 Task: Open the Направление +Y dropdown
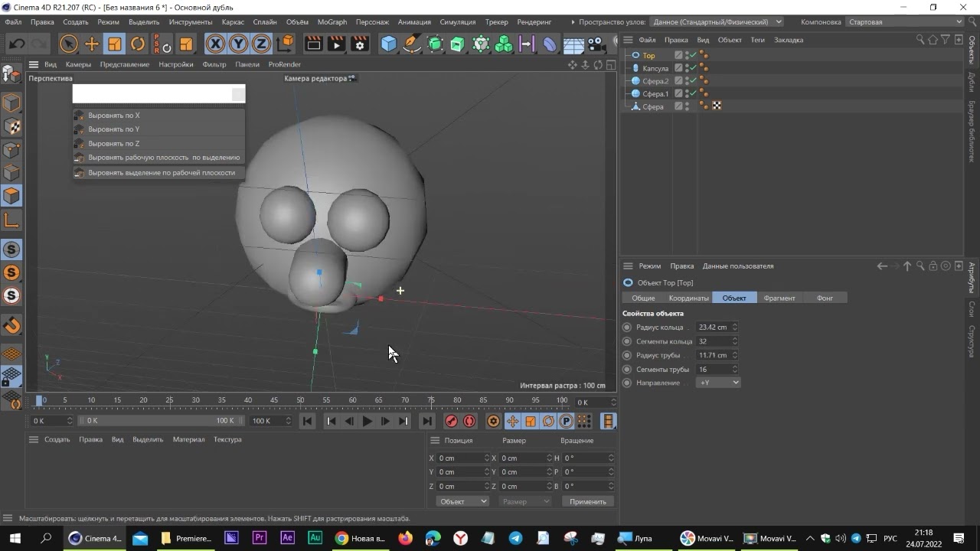pyautogui.click(x=718, y=383)
